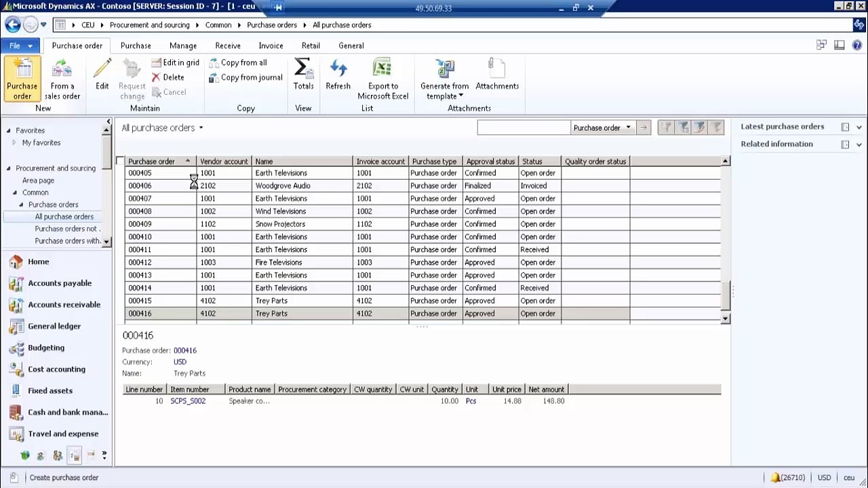
Task: Refresh the purchase order list
Action: (338, 75)
